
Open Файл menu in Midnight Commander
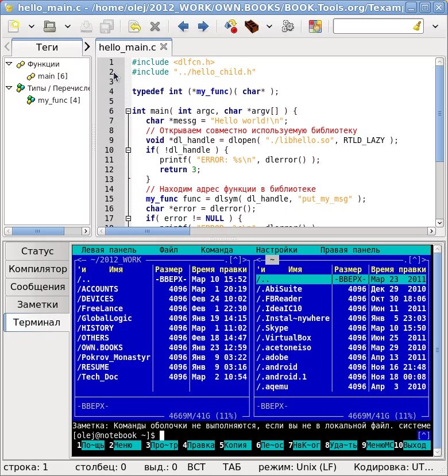pos(168,250)
